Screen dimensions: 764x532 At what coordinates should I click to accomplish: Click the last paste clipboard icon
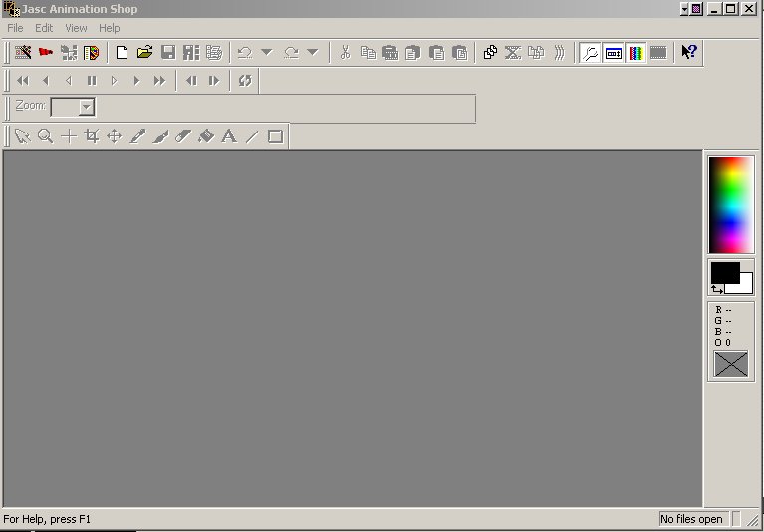click(x=460, y=52)
